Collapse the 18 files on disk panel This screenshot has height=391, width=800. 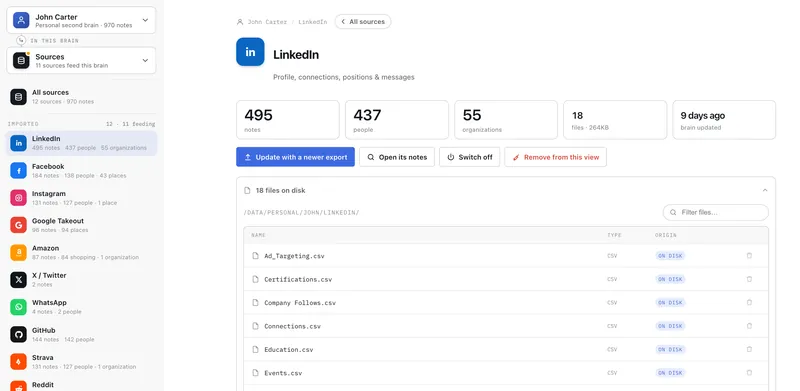click(765, 190)
